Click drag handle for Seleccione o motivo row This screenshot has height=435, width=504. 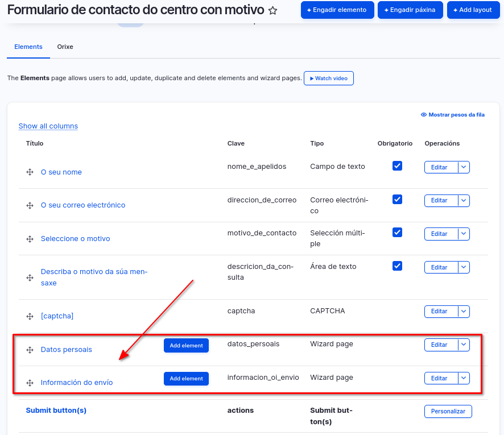click(x=30, y=239)
